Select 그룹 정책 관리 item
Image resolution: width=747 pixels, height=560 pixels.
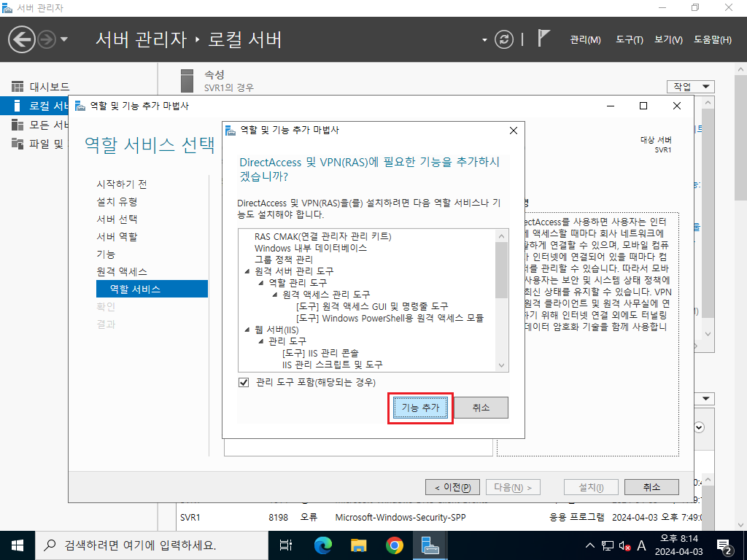point(284,260)
